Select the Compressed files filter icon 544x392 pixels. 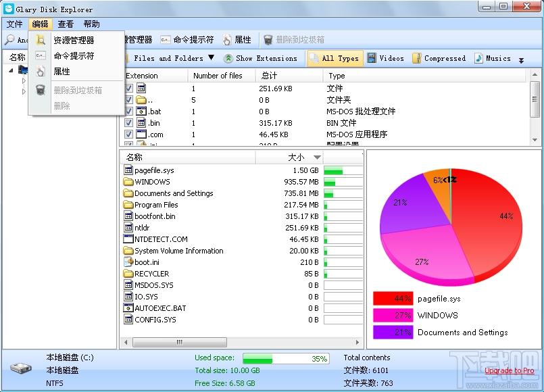coord(417,58)
